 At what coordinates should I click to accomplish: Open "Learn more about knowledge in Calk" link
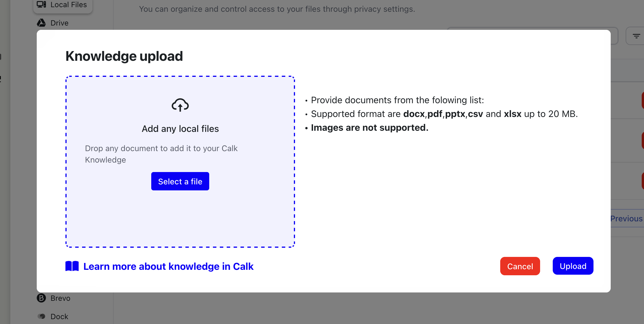(x=168, y=266)
